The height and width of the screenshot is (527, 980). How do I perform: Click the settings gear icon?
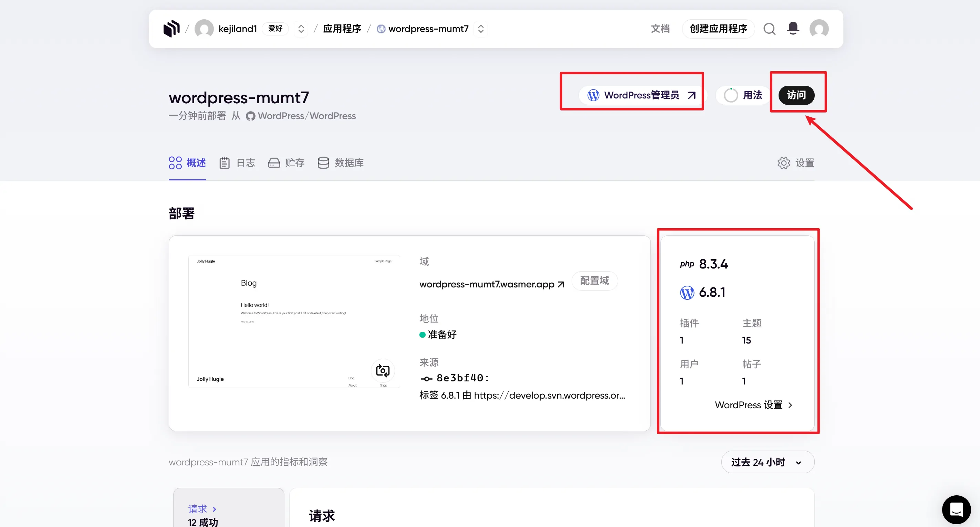coord(783,163)
